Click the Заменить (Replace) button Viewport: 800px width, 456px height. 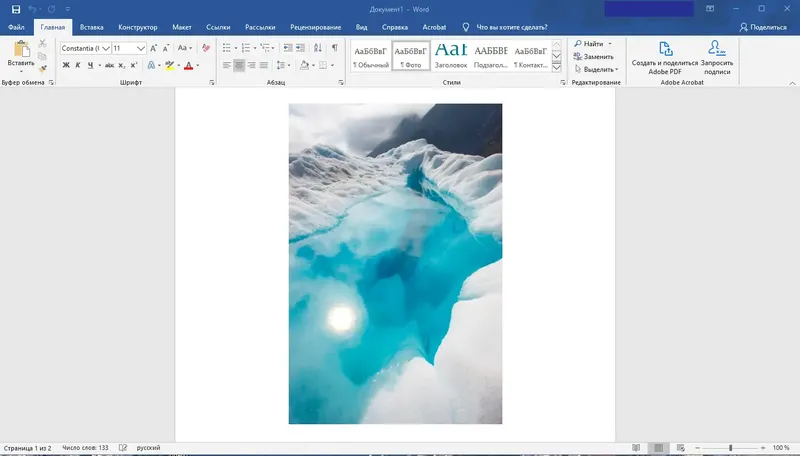pos(593,57)
